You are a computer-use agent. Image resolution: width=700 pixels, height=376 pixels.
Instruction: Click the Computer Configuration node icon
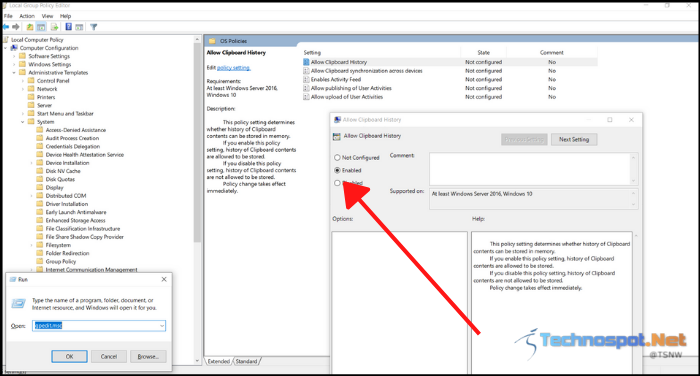click(14, 48)
